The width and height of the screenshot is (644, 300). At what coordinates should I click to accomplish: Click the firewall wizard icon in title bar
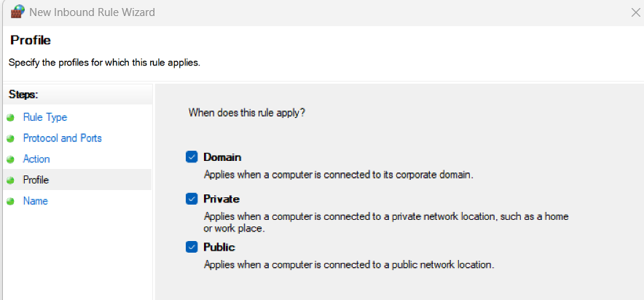[17, 12]
